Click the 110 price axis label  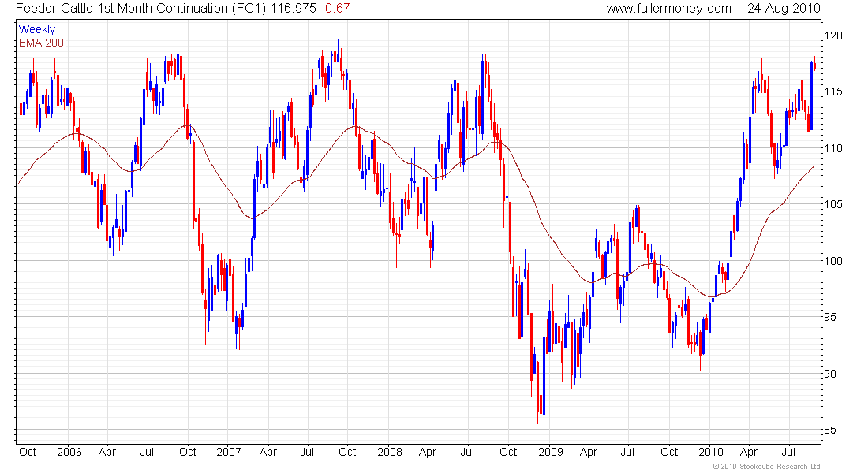[834, 148]
